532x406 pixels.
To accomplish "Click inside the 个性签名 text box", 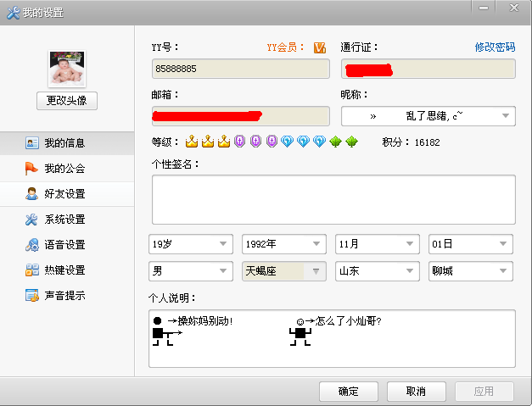I will click(333, 200).
